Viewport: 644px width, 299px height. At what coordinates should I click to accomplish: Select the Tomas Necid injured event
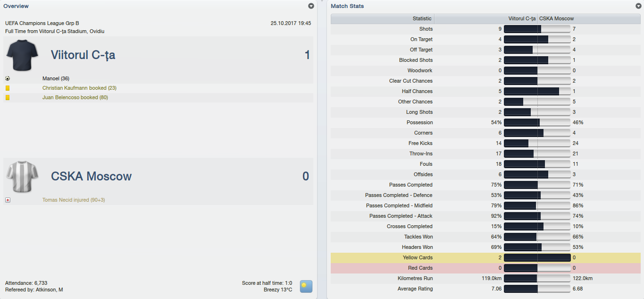(74, 200)
